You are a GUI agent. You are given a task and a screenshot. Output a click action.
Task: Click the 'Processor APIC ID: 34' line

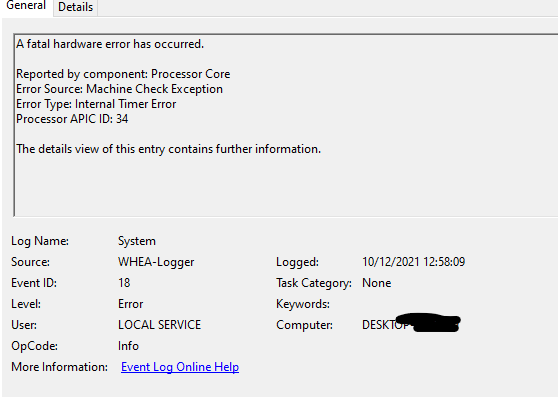(72, 119)
